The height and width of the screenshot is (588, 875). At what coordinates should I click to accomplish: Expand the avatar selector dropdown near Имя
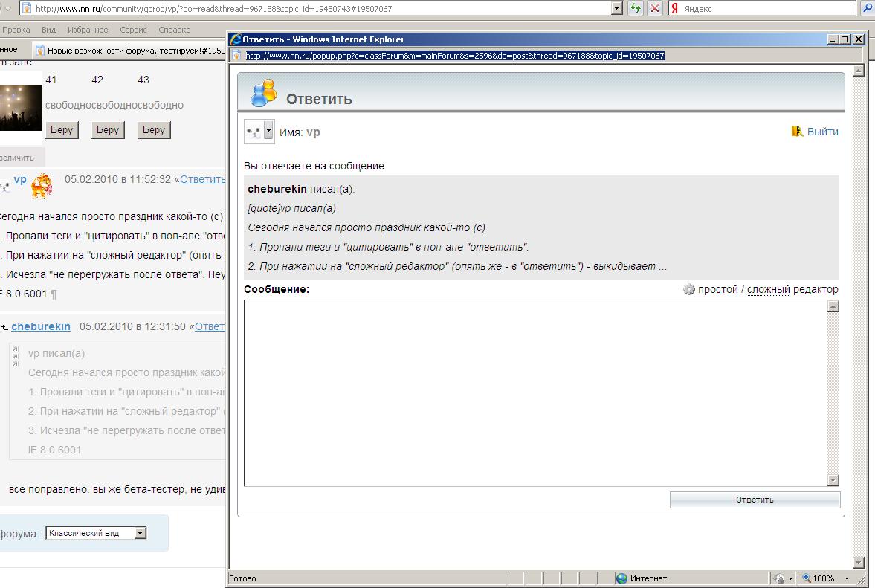tap(268, 131)
